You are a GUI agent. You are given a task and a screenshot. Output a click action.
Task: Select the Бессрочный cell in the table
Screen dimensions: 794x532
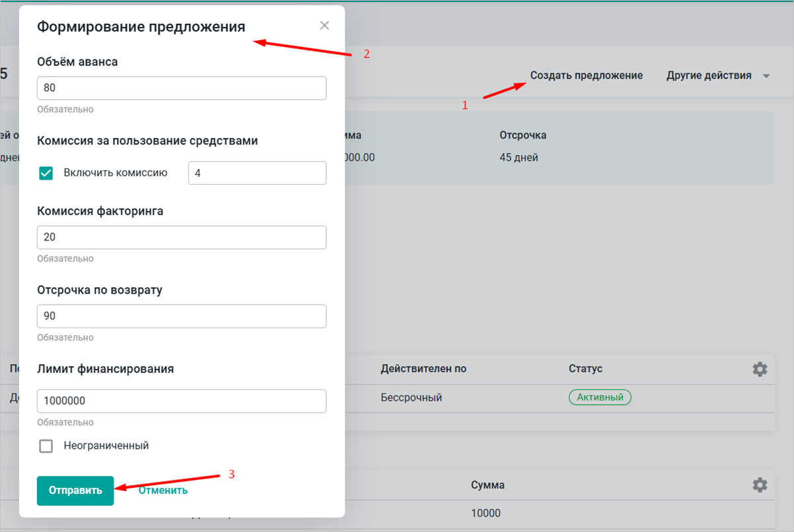411,397
